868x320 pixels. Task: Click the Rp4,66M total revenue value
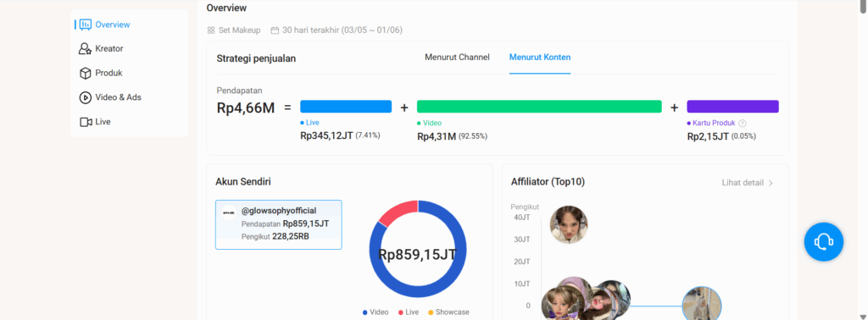coord(246,108)
